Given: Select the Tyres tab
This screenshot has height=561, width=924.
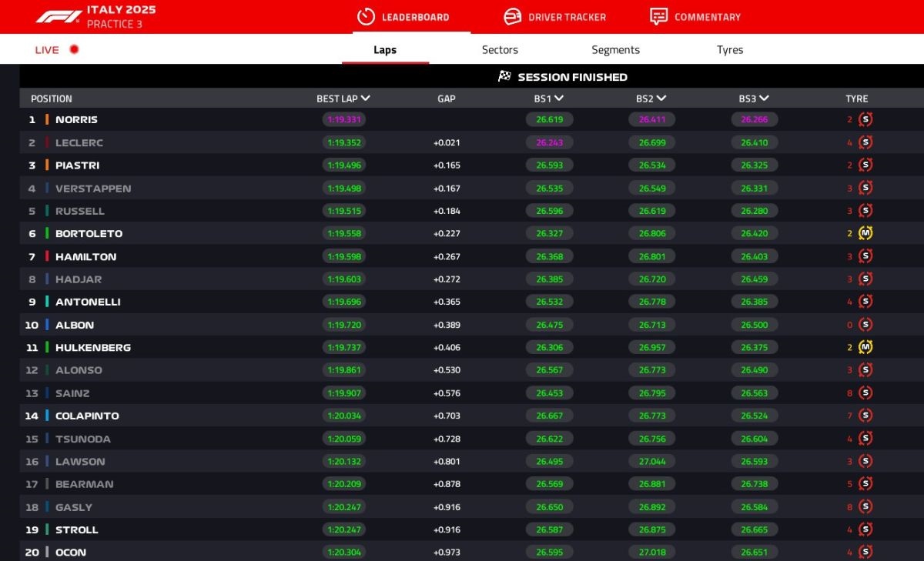Looking at the screenshot, I should (729, 49).
